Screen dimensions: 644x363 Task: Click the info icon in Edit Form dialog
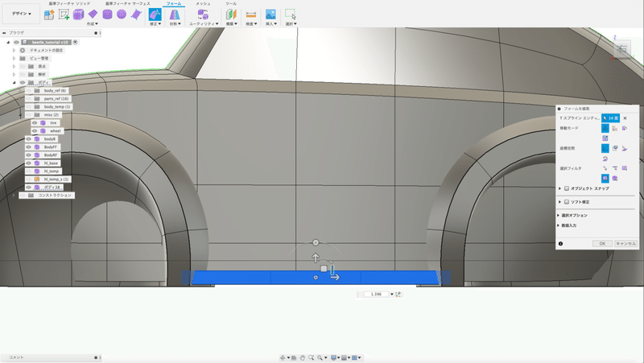coord(560,244)
